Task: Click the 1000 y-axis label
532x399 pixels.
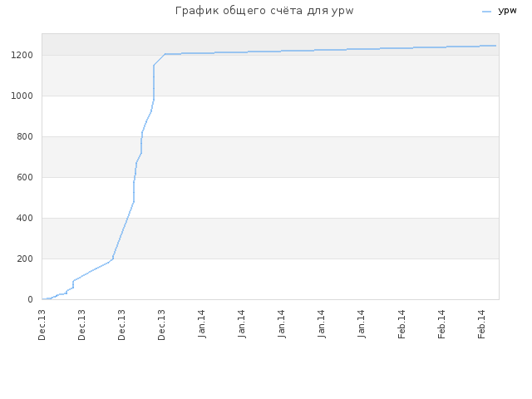Action: pyautogui.click(x=22, y=96)
